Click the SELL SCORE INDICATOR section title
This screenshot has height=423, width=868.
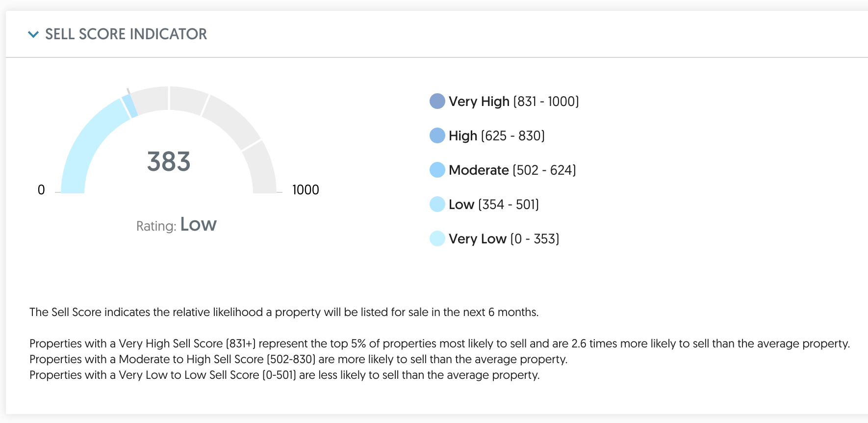pos(126,34)
